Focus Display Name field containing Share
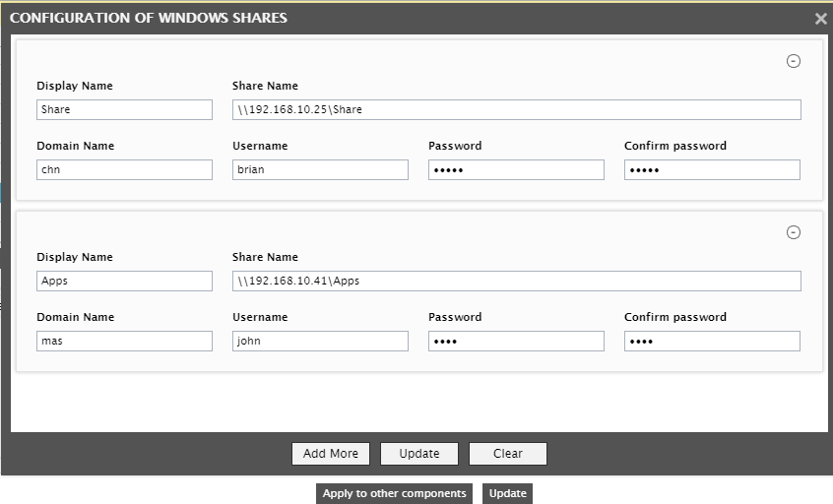 124,109
